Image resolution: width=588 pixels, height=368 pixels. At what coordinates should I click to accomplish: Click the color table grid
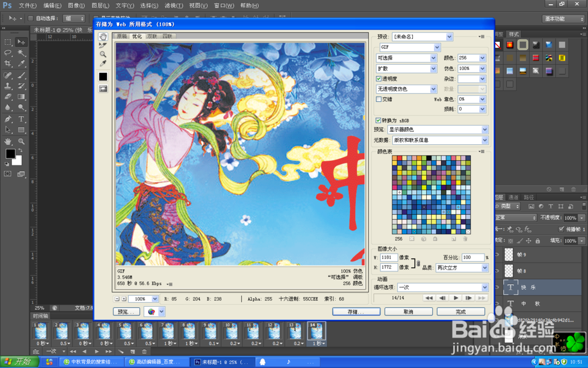(x=431, y=195)
